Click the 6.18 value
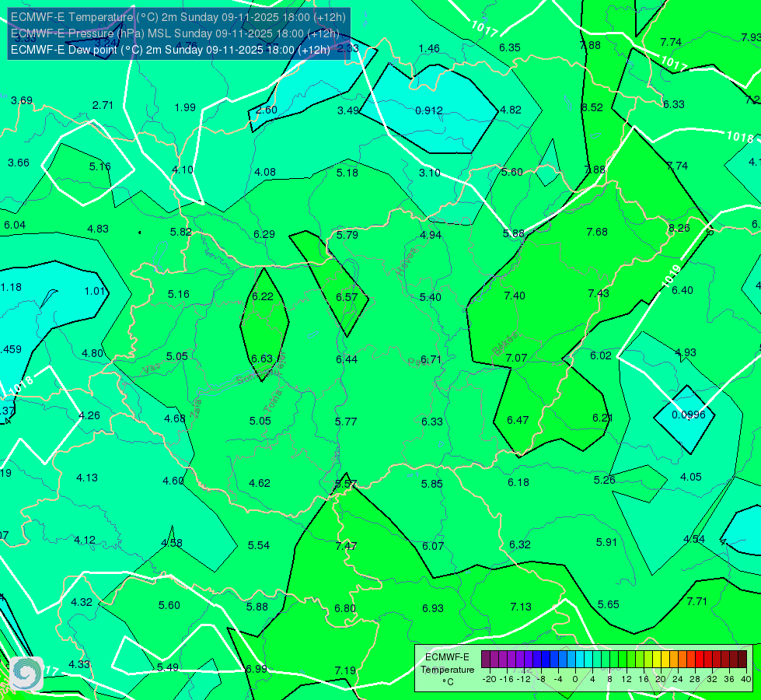This screenshot has width=761, height=700. coord(518,482)
